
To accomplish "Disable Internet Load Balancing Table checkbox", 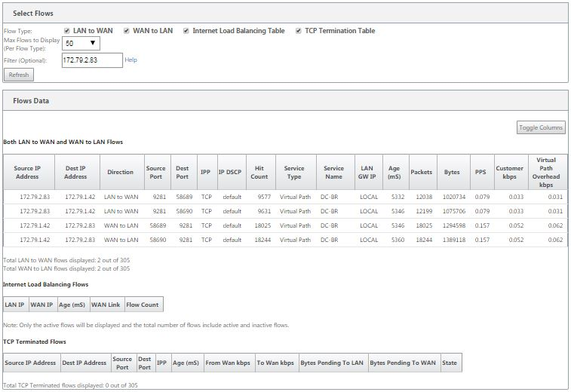I will tap(186, 31).
